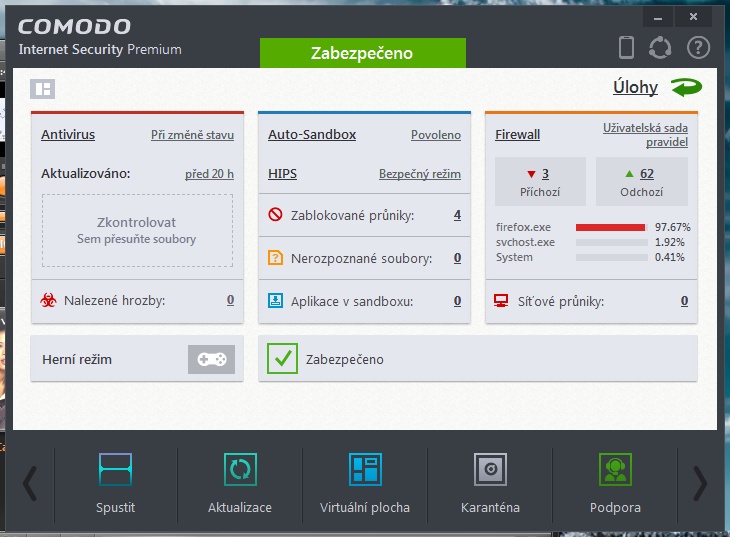The width and height of the screenshot is (730, 537).
Task: Change the Při změně stavu antivirus mode
Action: (x=192, y=135)
